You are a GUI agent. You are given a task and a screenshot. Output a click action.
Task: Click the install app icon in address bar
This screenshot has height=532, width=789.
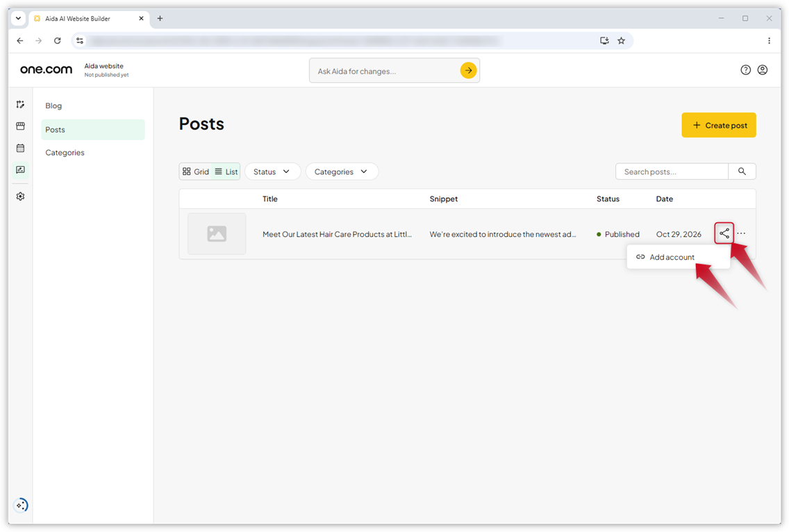[x=604, y=41]
